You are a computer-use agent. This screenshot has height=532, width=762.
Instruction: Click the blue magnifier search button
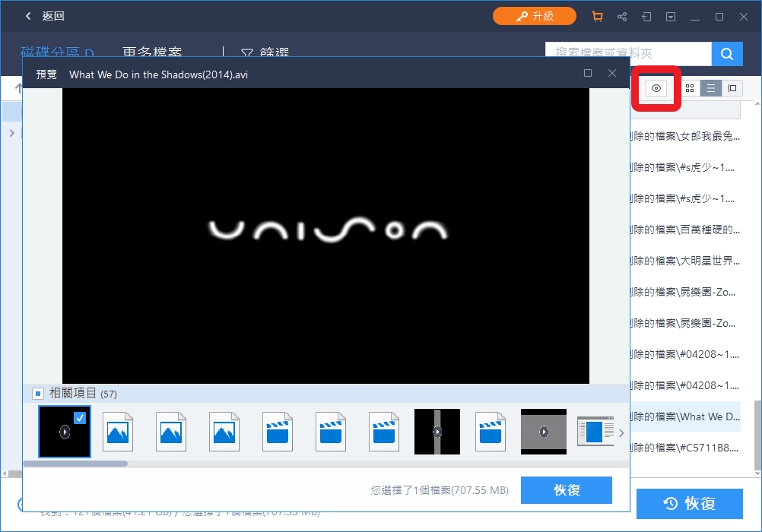pyautogui.click(x=727, y=53)
